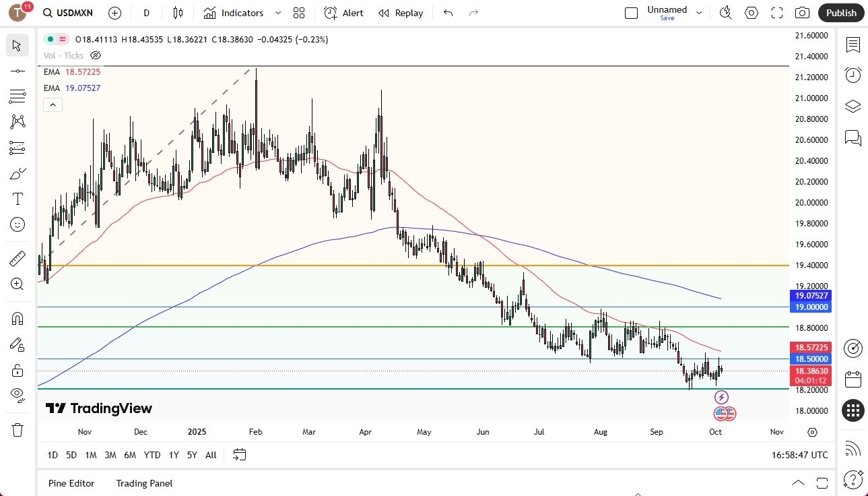Toggle visibility of all drawings with the eye icon
Image resolution: width=868 pixels, height=496 pixels.
point(18,395)
